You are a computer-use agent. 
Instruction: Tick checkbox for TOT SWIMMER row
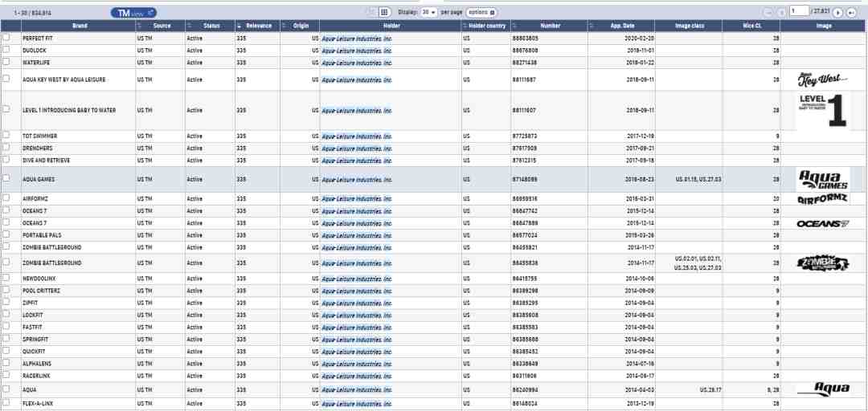coord(6,135)
